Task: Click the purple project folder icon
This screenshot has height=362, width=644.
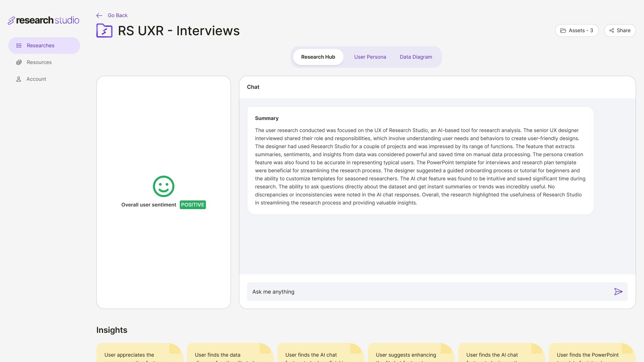Action: [104, 31]
